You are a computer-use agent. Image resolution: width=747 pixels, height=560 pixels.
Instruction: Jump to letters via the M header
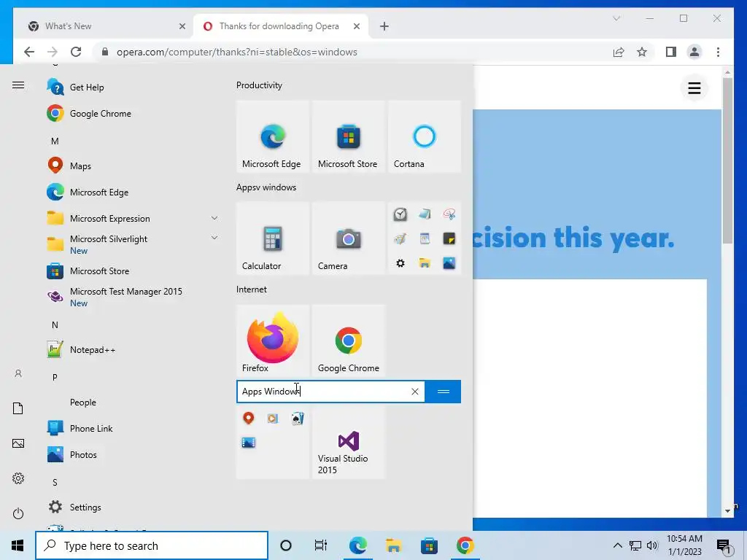tap(55, 141)
